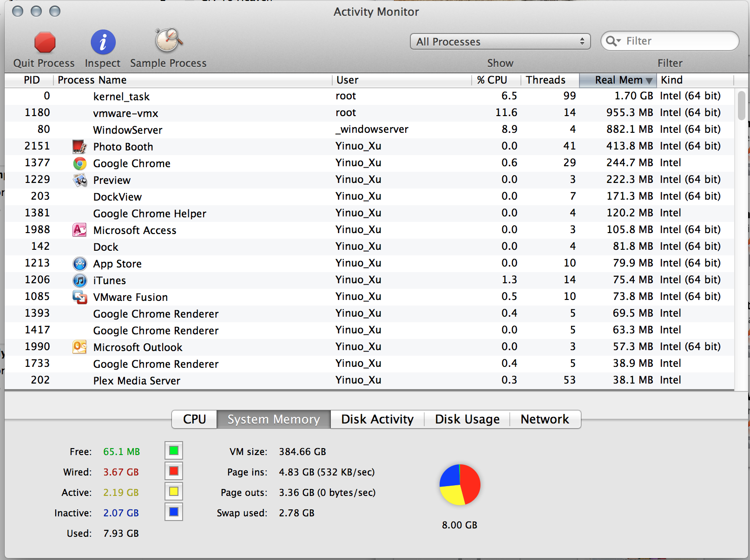
Task: Select the Microsoft Access process name
Action: [135, 230]
